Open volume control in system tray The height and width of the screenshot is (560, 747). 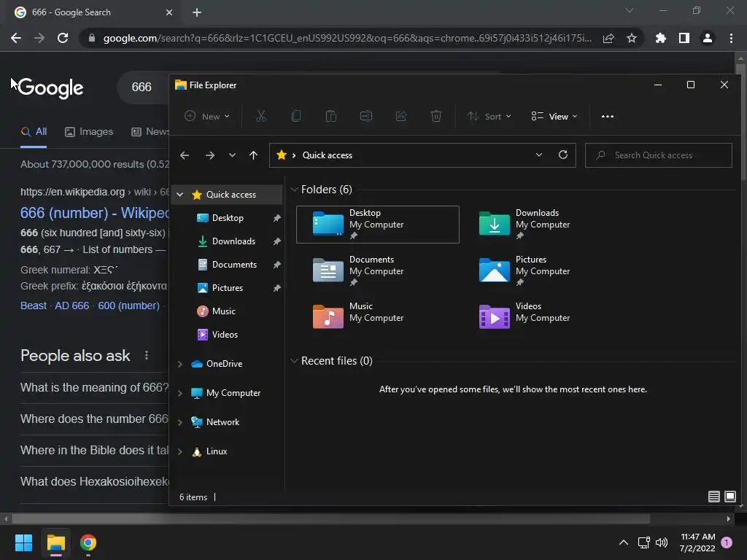pos(662,542)
